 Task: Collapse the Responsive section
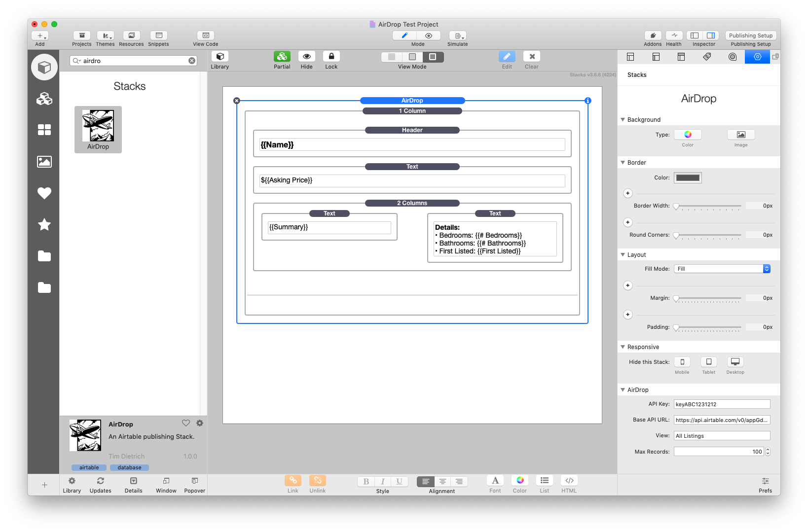(x=623, y=347)
